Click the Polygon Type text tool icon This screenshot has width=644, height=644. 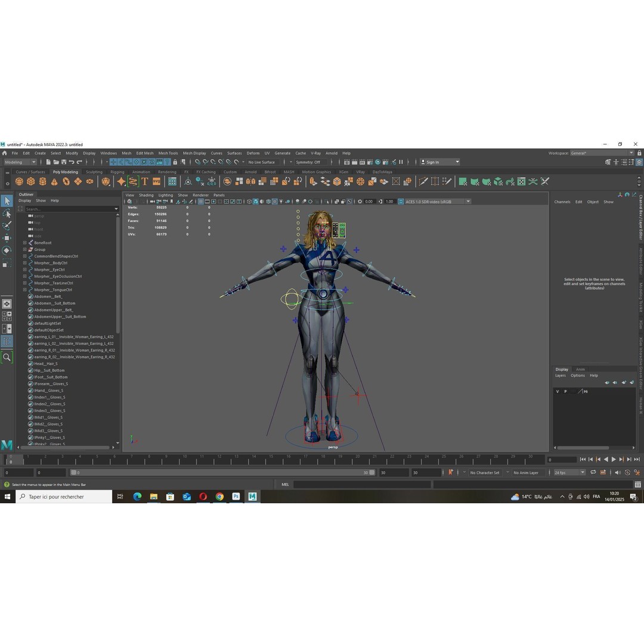(x=144, y=181)
